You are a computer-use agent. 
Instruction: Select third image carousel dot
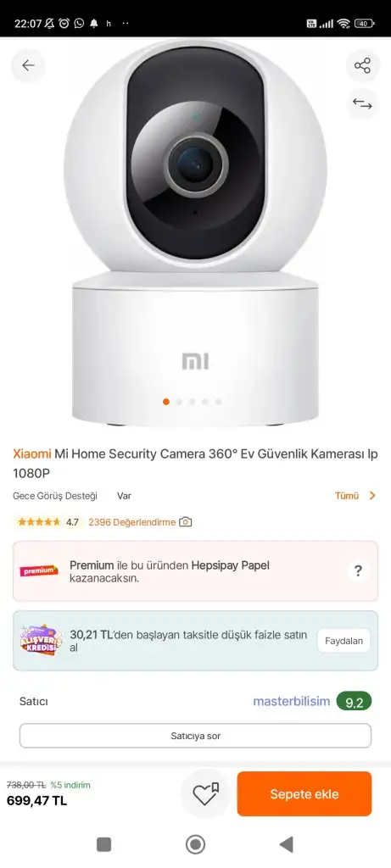pyautogui.click(x=193, y=402)
